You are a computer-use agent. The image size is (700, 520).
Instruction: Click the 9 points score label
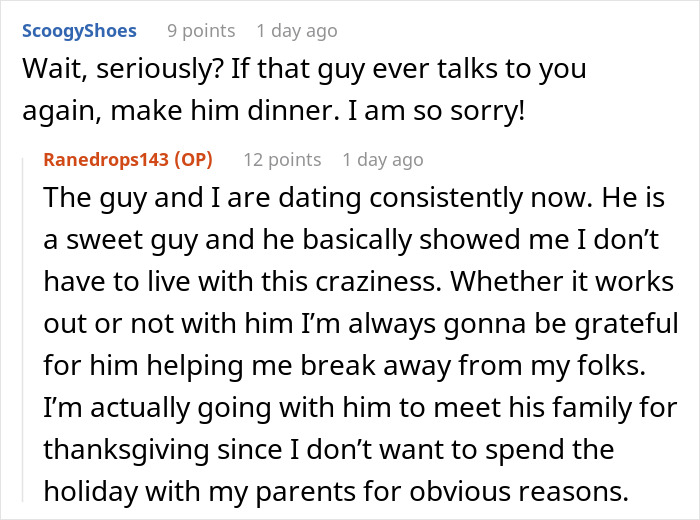(x=201, y=31)
